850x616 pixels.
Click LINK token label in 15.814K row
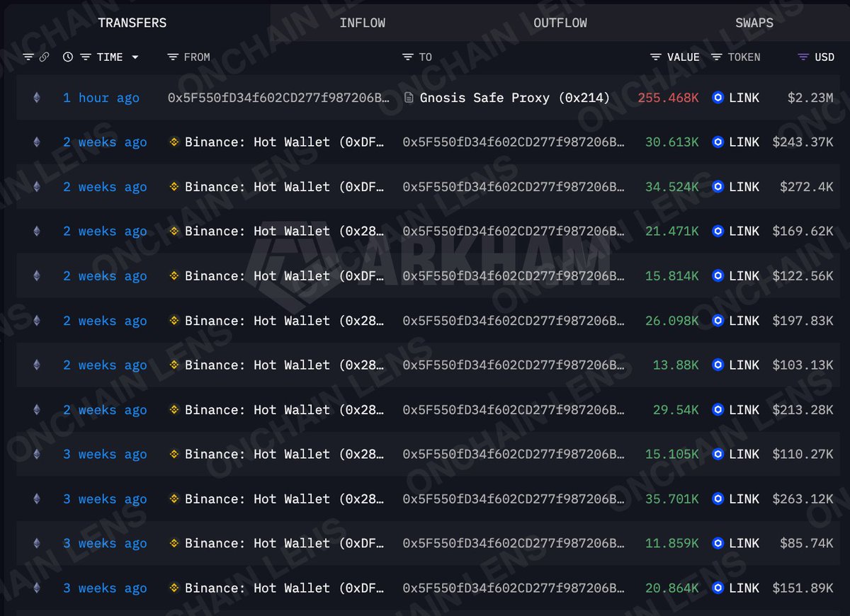(x=744, y=276)
